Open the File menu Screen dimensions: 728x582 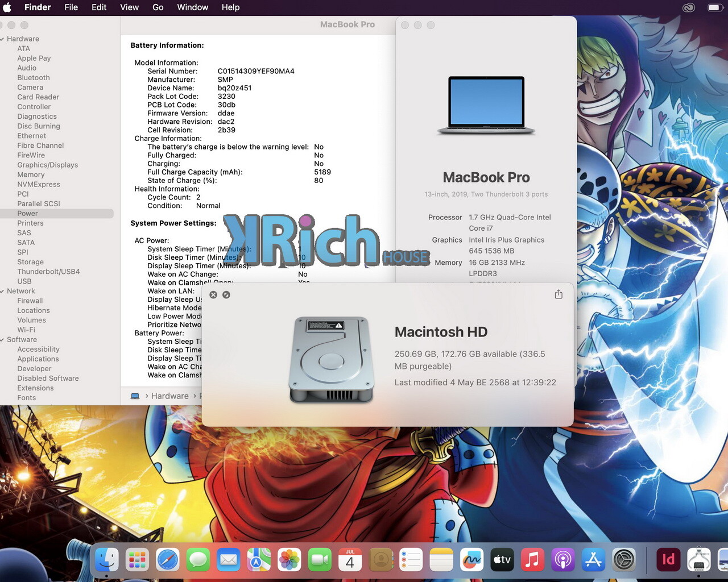point(71,7)
